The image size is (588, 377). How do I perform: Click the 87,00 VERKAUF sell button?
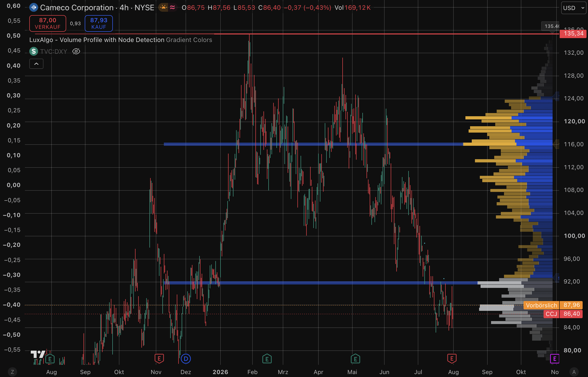point(48,23)
